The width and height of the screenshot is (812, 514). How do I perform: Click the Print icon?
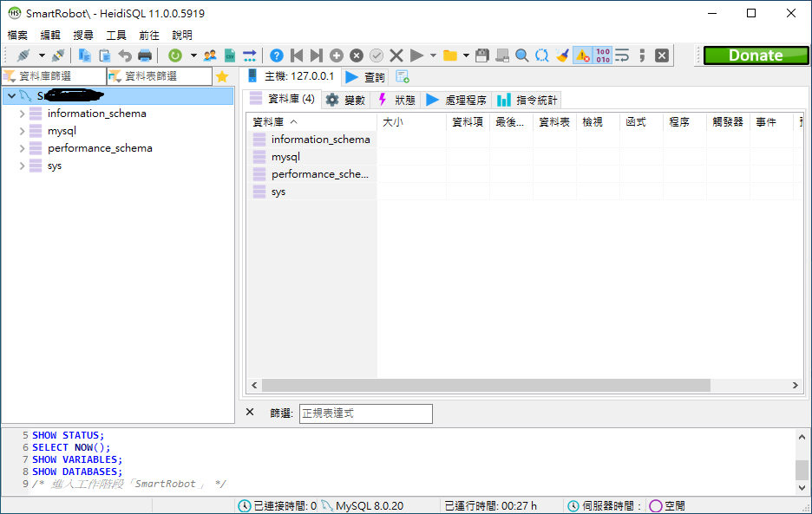pos(145,55)
